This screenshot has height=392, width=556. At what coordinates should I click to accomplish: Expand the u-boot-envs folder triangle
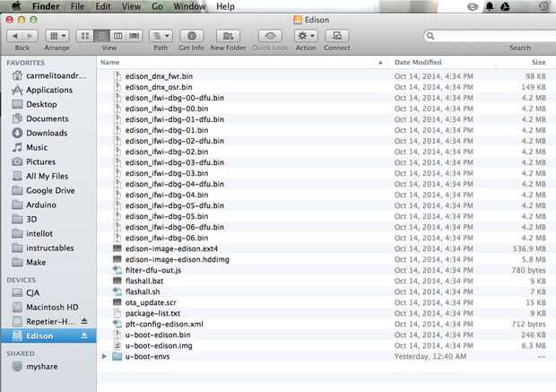pos(104,356)
